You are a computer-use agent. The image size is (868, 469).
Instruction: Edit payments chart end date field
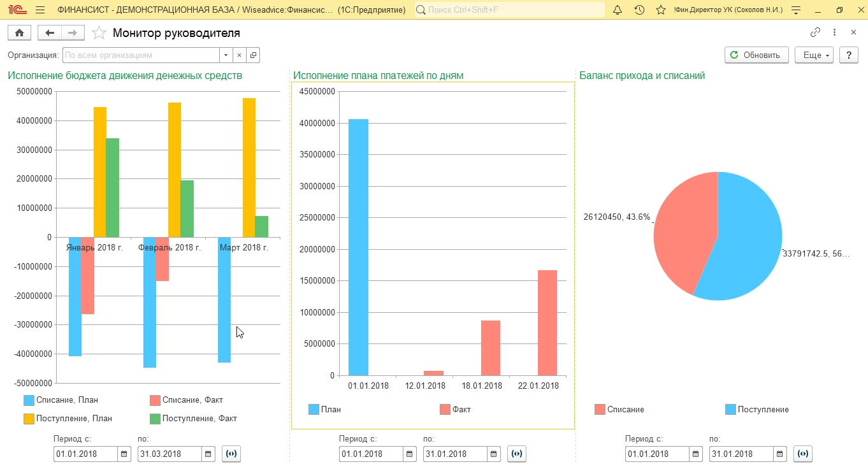click(456, 454)
